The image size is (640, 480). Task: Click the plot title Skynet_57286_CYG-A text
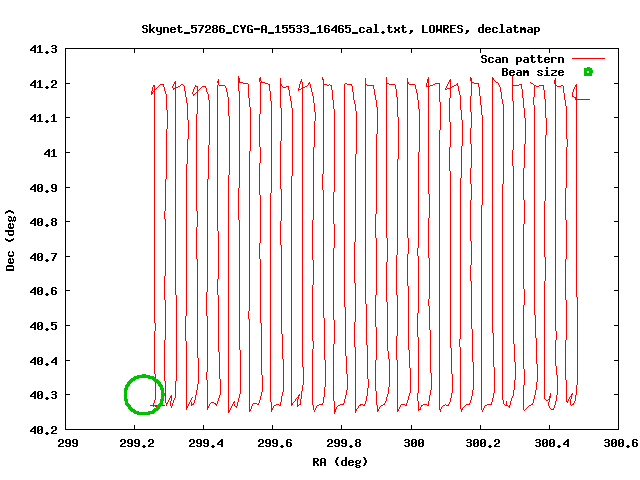[x=341, y=29]
